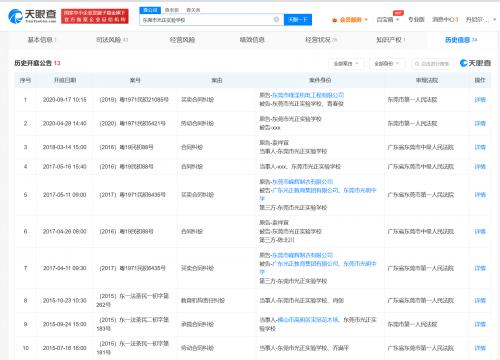Switch to the 经营风险 tab

(182, 40)
